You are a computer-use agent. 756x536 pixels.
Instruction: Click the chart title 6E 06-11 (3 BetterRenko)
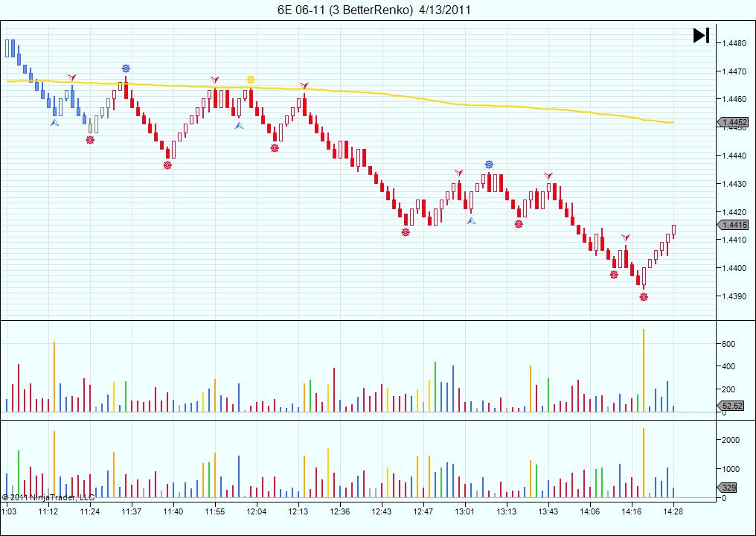tap(346, 10)
